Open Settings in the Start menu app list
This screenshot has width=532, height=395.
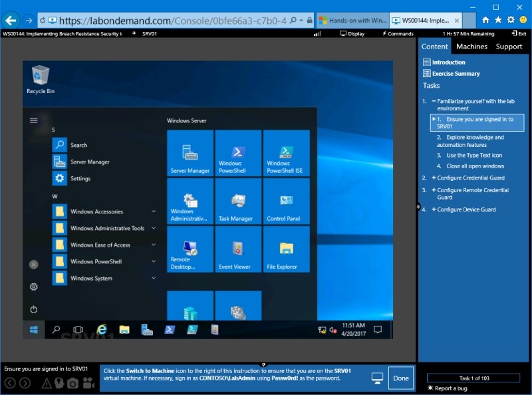104,178
